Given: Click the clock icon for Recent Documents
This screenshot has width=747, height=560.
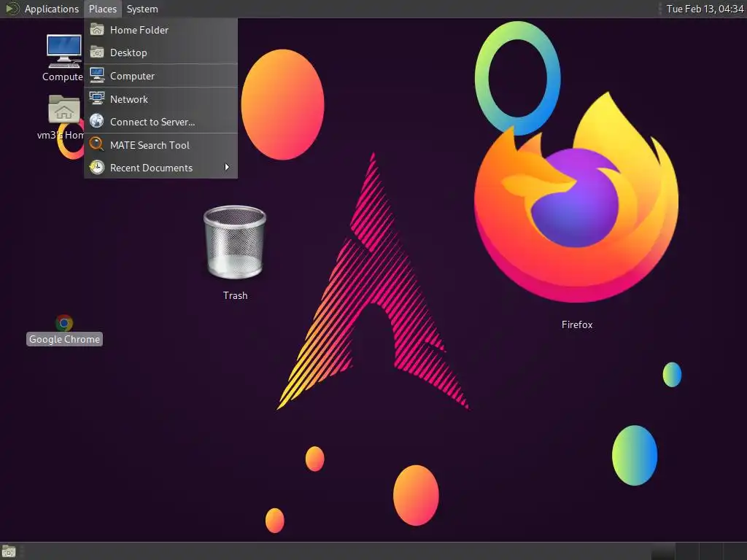Looking at the screenshot, I should [97, 167].
